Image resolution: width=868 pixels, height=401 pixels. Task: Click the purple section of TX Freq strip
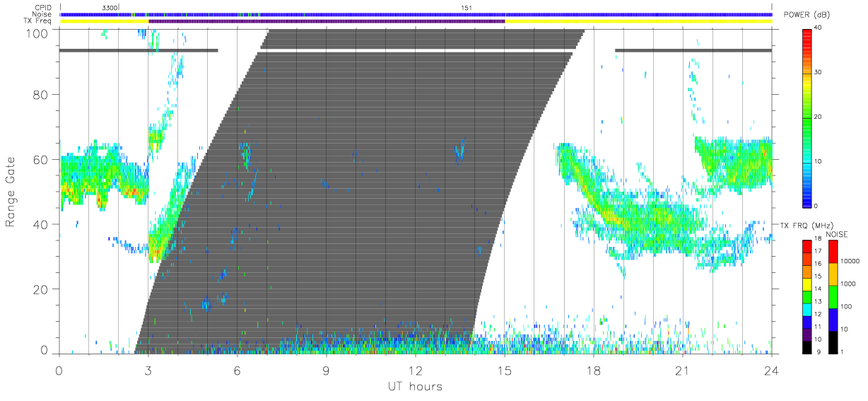(327, 21)
